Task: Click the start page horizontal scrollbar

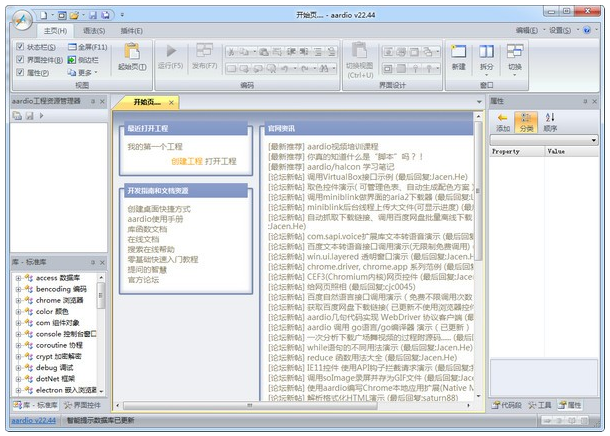Action: pyautogui.click(x=250, y=405)
